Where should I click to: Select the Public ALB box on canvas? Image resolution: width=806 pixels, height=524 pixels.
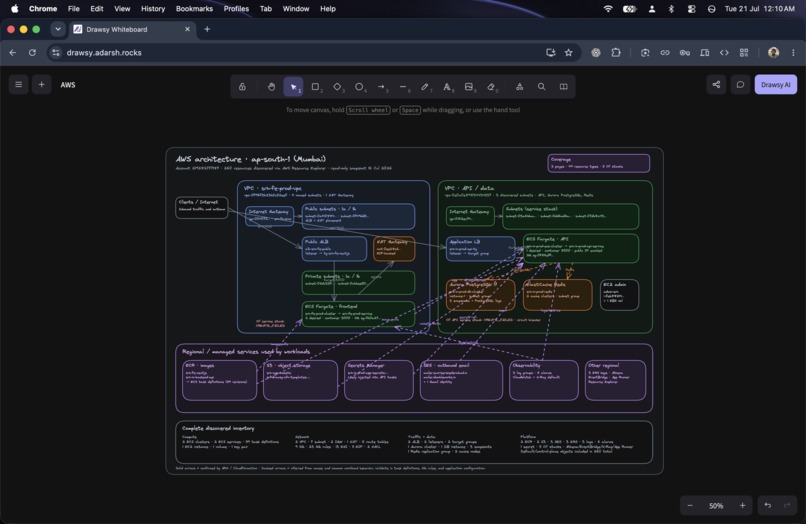click(335, 248)
